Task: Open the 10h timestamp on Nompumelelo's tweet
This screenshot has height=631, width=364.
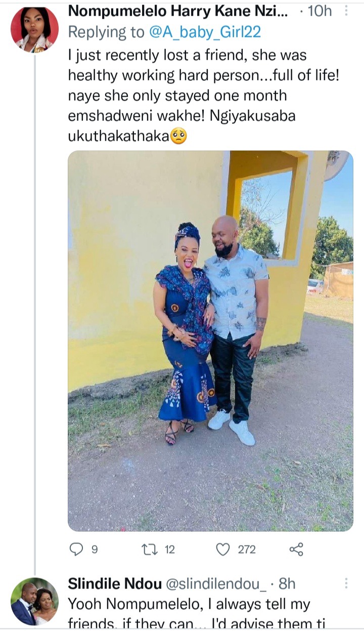Action: [x=320, y=11]
